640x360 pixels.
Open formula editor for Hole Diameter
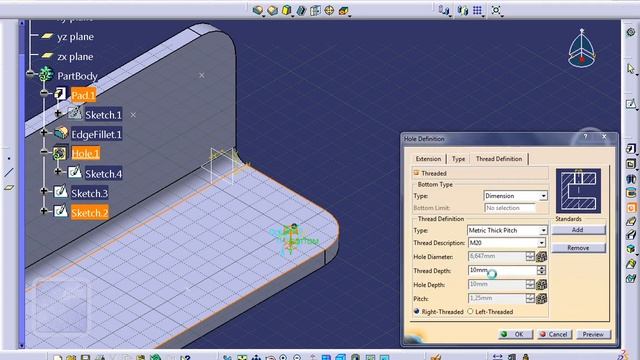click(541, 257)
